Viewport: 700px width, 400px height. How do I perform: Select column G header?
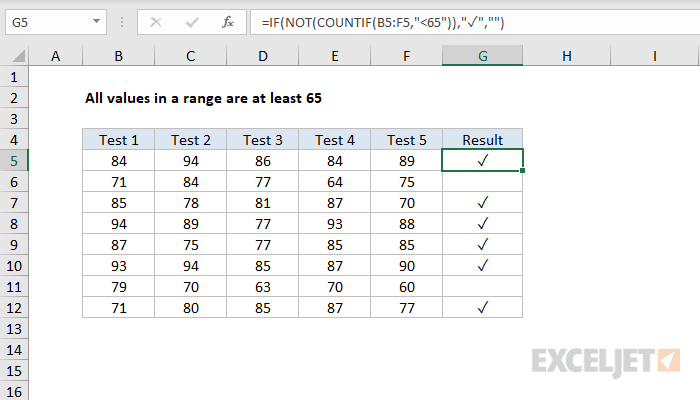point(482,57)
